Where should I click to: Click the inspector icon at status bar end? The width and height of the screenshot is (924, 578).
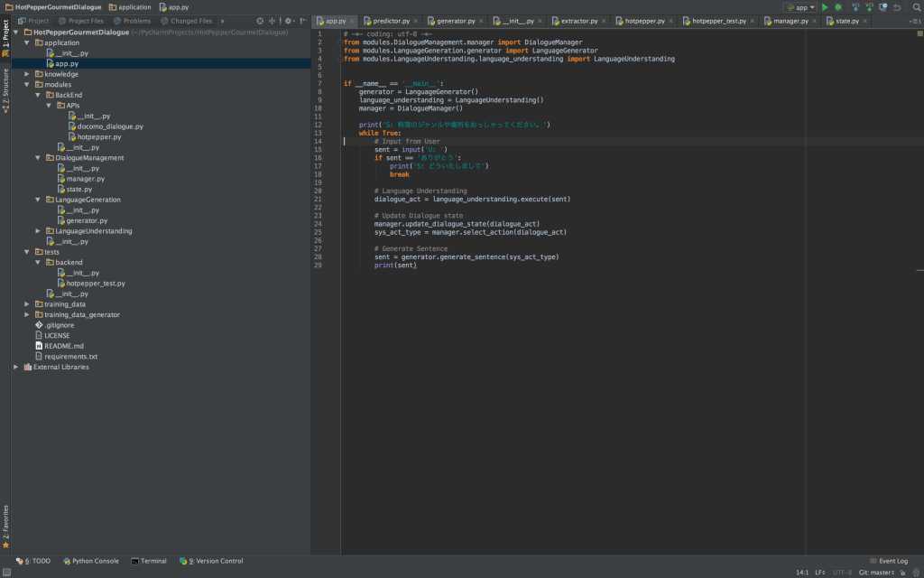917,572
